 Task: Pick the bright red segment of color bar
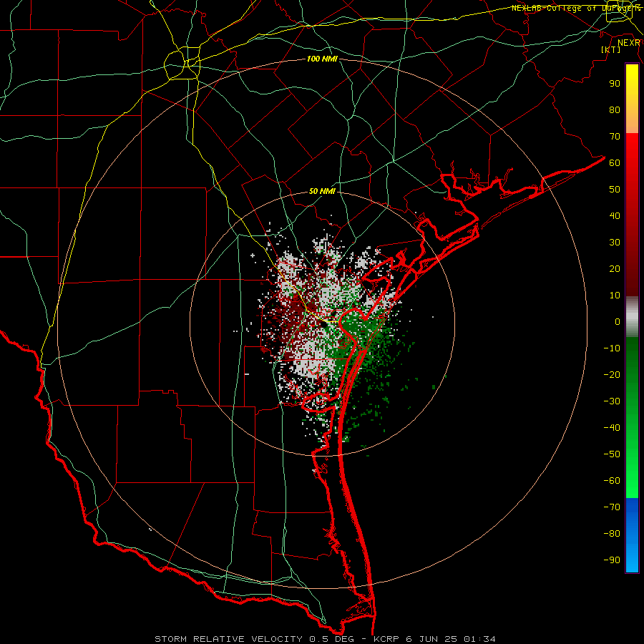pyautogui.click(x=632, y=215)
